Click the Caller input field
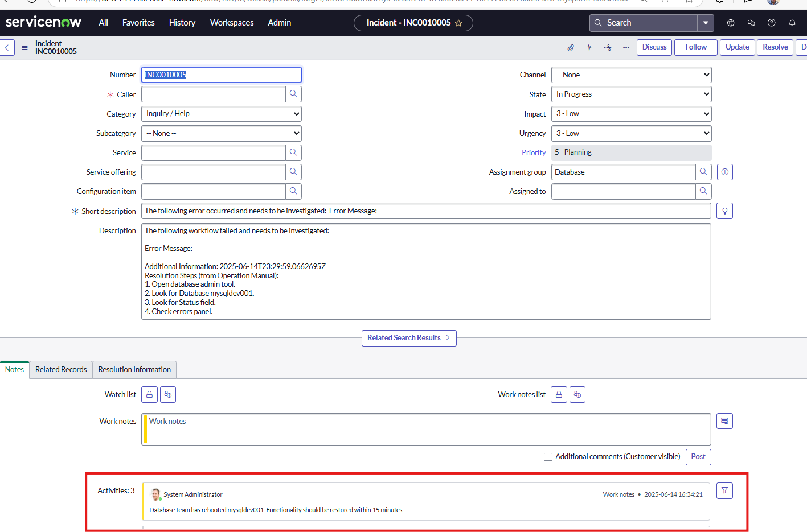Screen dimensions: 807x532 (x=214, y=94)
